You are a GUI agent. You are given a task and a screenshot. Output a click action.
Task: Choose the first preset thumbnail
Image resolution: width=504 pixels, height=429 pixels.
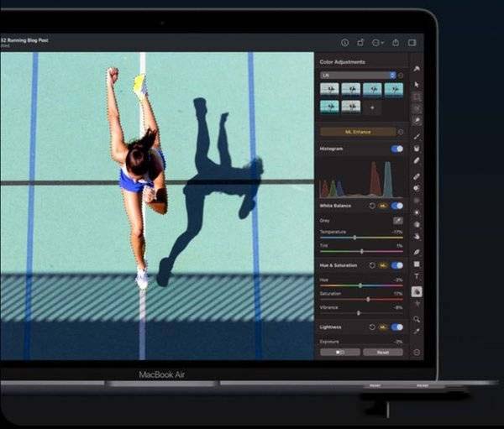coord(329,89)
